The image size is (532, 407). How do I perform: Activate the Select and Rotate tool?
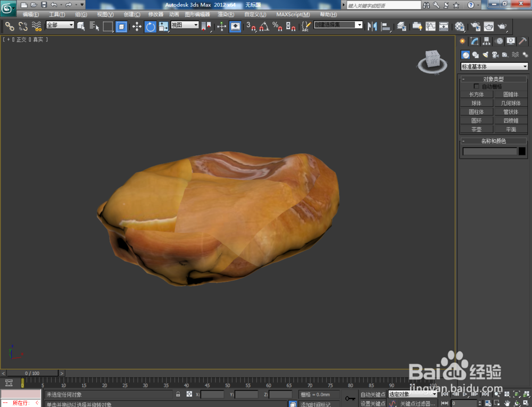151,27
